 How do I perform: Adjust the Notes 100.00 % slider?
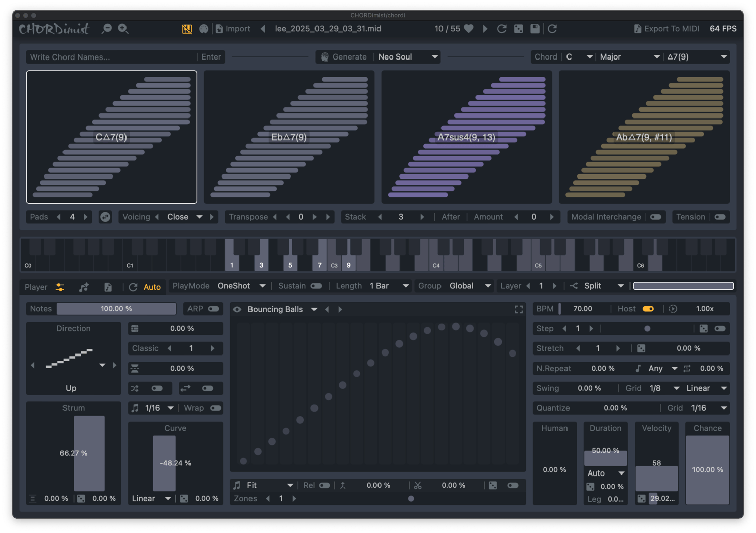pos(116,309)
